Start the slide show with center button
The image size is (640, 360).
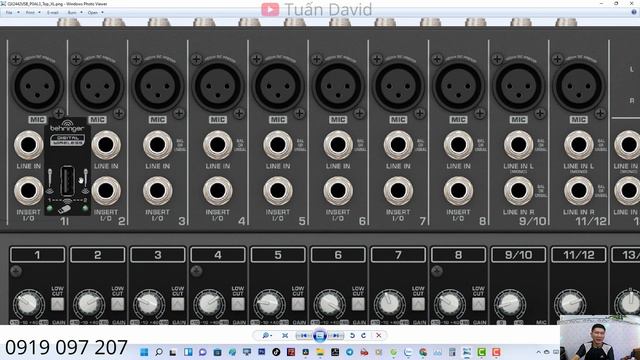320,336
